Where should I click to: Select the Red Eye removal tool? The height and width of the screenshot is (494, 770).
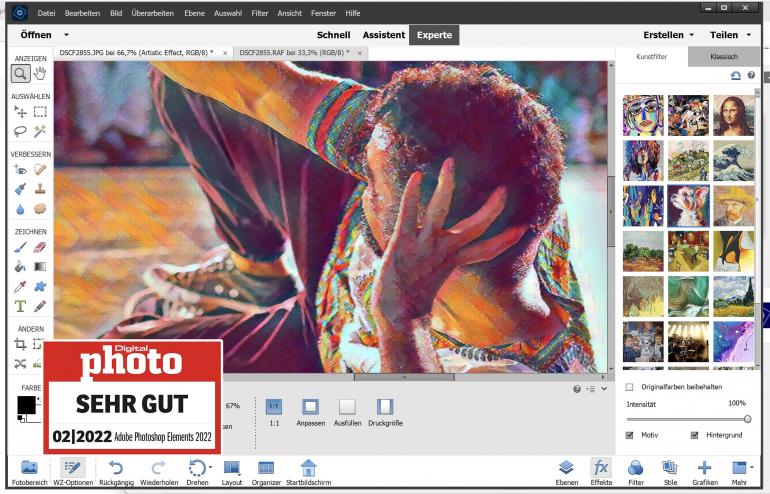pyautogui.click(x=20, y=170)
